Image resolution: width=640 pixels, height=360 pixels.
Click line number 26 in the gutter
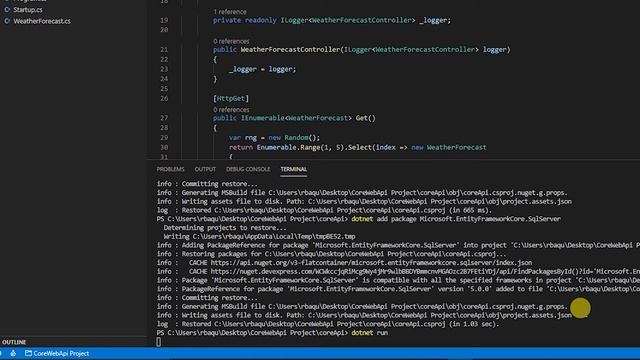click(x=164, y=98)
